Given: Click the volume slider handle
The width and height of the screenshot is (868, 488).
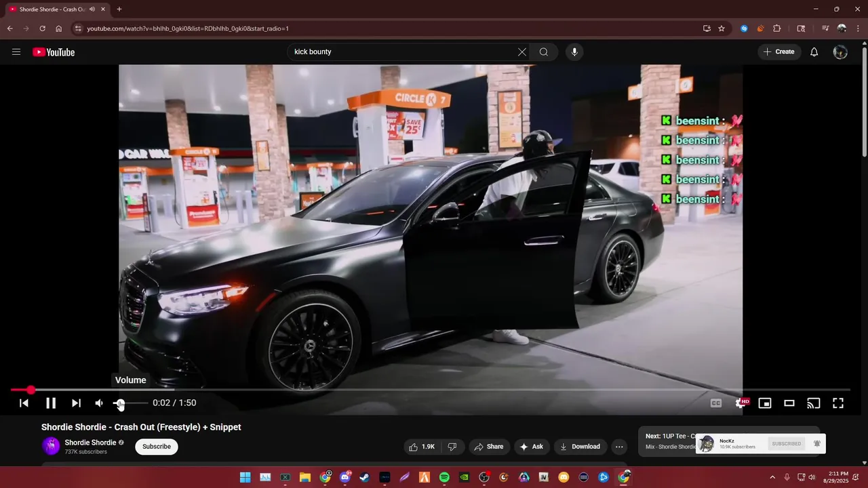Looking at the screenshot, I should click(x=120, y=403).
